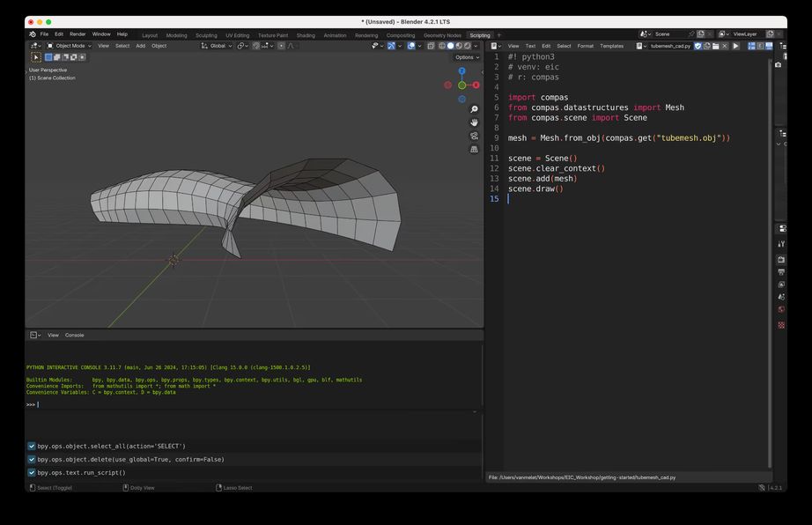This screenshot has width=812, height=525.
Task: Open the Output properties tab icon
Action: point(782,272)
